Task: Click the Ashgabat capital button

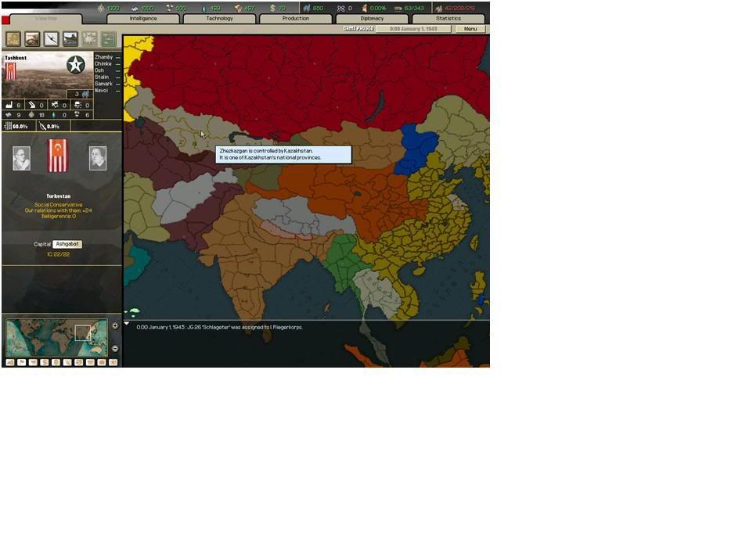Action: coord(67,244)
